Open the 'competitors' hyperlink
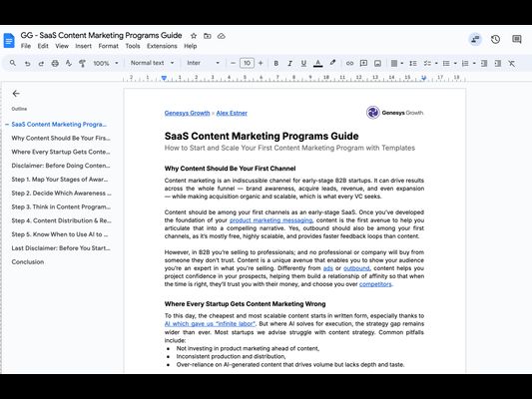The width and height of the screenshot is (532, 399). click(x=375, y=284)
